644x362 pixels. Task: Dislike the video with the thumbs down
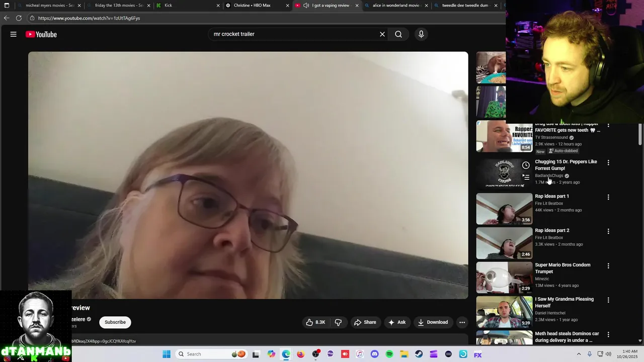click(338, 322)
